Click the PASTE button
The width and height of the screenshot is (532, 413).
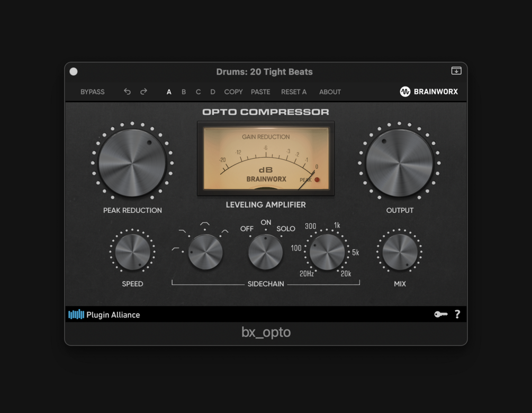coord(260,92)
